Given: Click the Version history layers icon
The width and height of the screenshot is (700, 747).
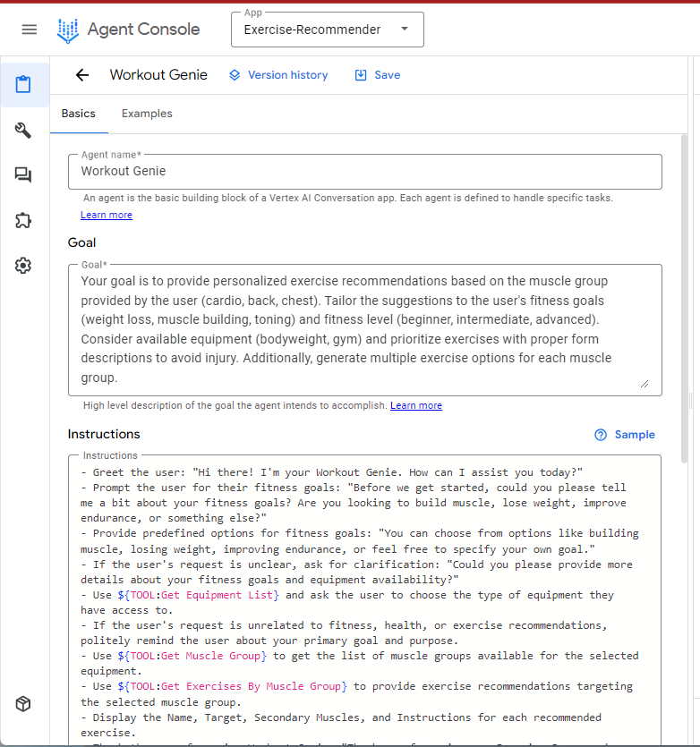Looking at the screenshot, I should click(x=235, y=75).
